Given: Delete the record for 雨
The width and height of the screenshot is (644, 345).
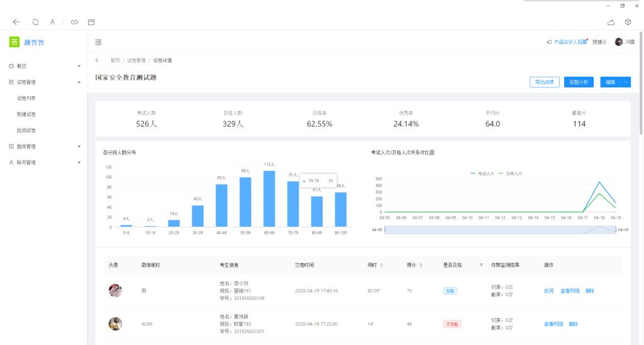Looking at the screenshot, I should pyautogui.click(x=590, y=291).
